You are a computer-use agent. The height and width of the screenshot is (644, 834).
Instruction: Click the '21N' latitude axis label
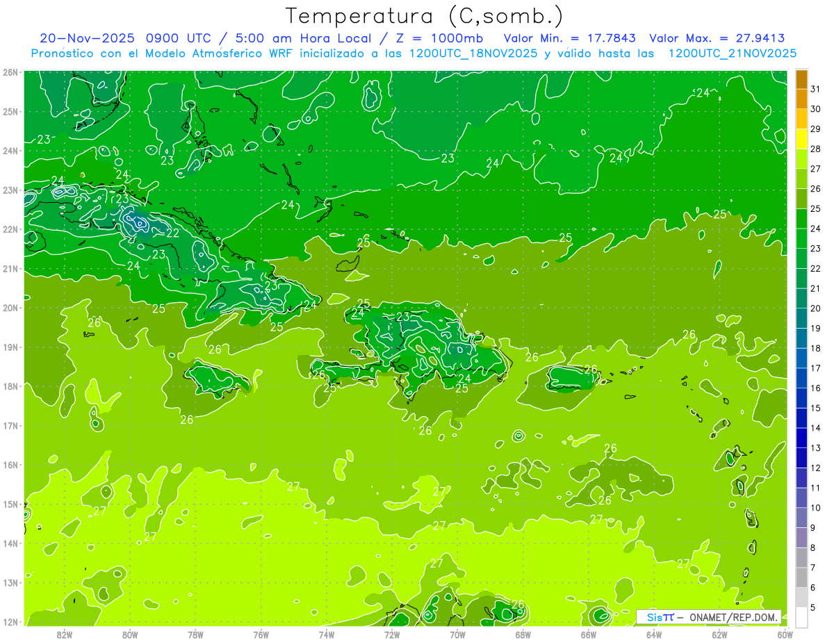click(x=10, y=269)
